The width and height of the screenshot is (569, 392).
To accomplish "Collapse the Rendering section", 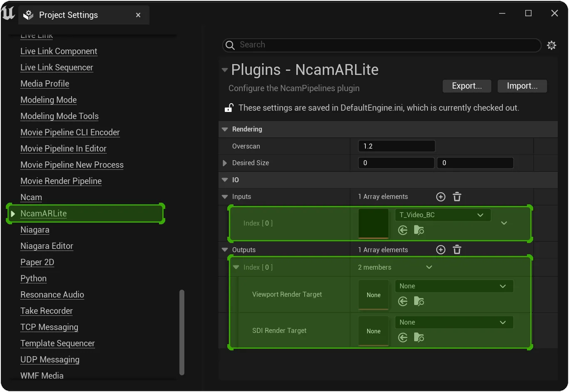I will pyautogui.click(x=225, y=129).
